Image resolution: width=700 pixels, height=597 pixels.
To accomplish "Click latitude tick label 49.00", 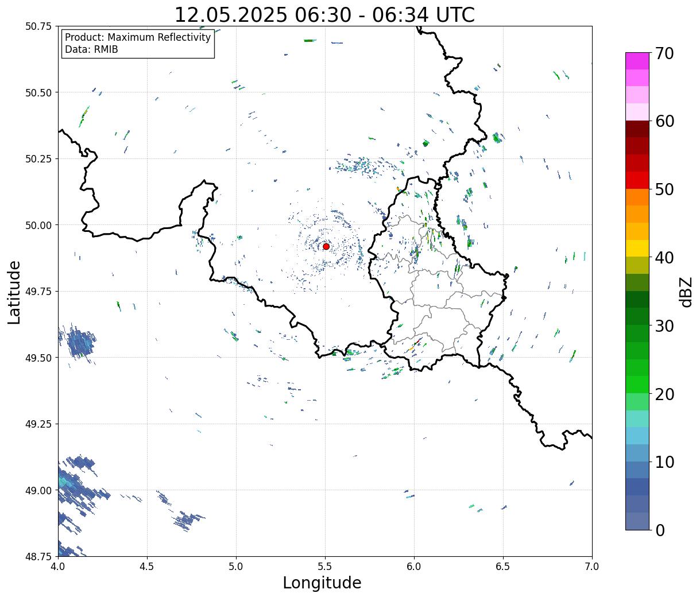I will tap(38, 490).
